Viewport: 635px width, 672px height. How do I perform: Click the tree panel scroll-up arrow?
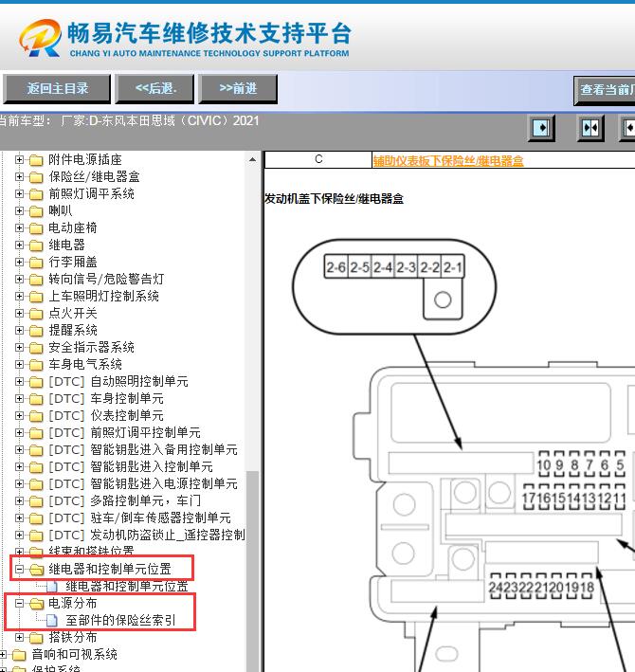(x=253, y=159)
